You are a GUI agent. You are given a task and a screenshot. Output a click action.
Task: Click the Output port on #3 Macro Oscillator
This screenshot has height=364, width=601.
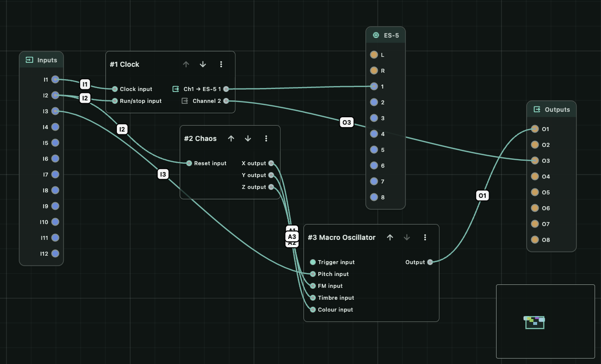[x=430, y=262]
